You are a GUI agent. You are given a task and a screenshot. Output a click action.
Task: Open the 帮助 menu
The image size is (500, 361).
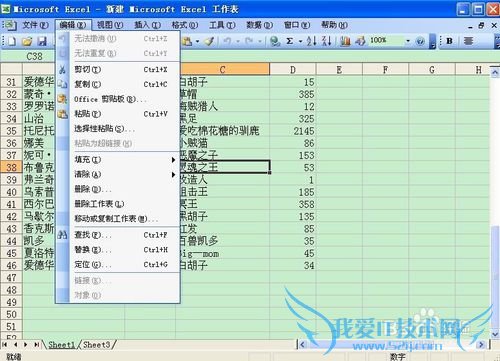click(x=334, y=25)
